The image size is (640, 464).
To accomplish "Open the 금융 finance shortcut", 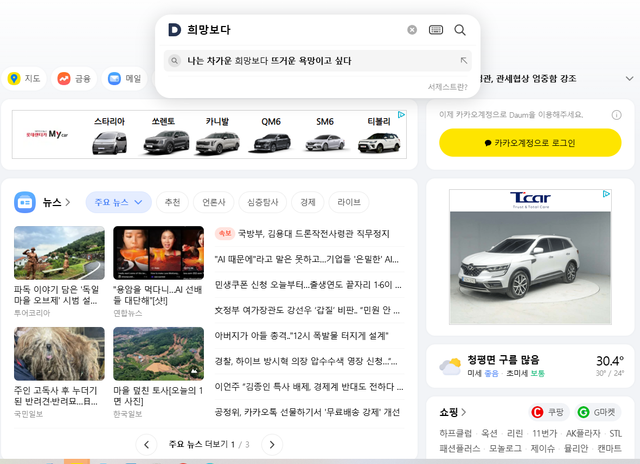I will pos(74,78).
